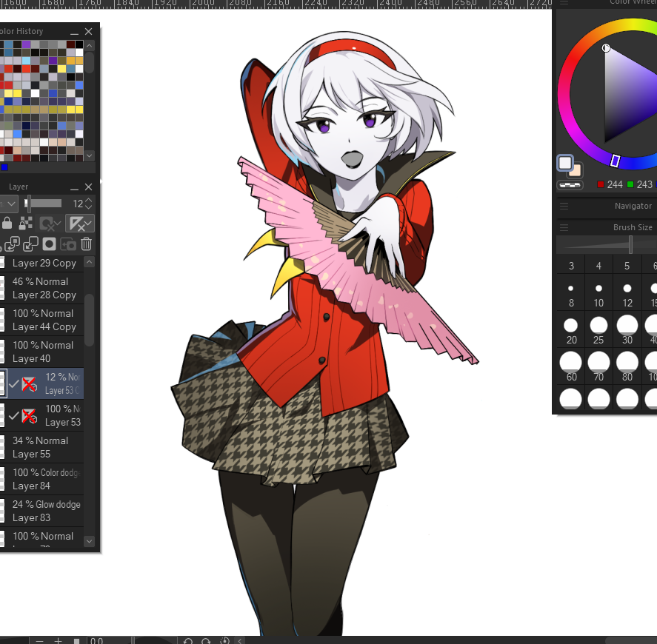The width and height of the screenshot is (657, 644).
Task: Click Apply Mask to Layer icon
Action: point(68,244)
